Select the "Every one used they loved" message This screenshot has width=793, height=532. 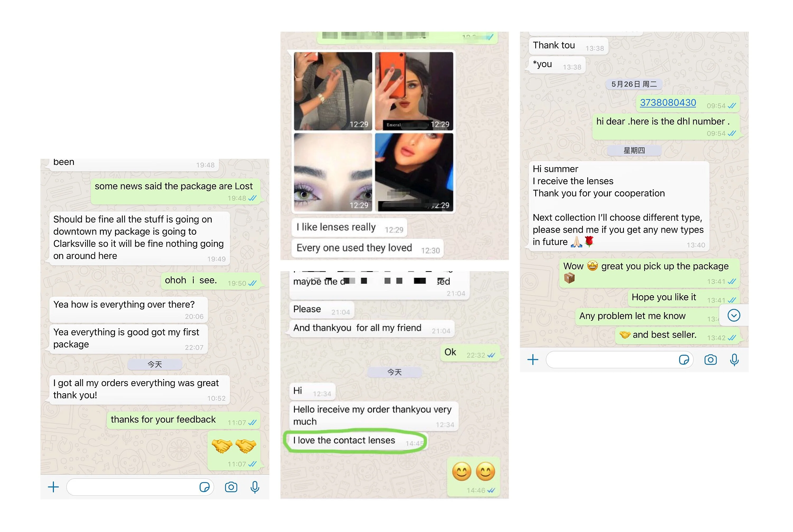point(367,248)
